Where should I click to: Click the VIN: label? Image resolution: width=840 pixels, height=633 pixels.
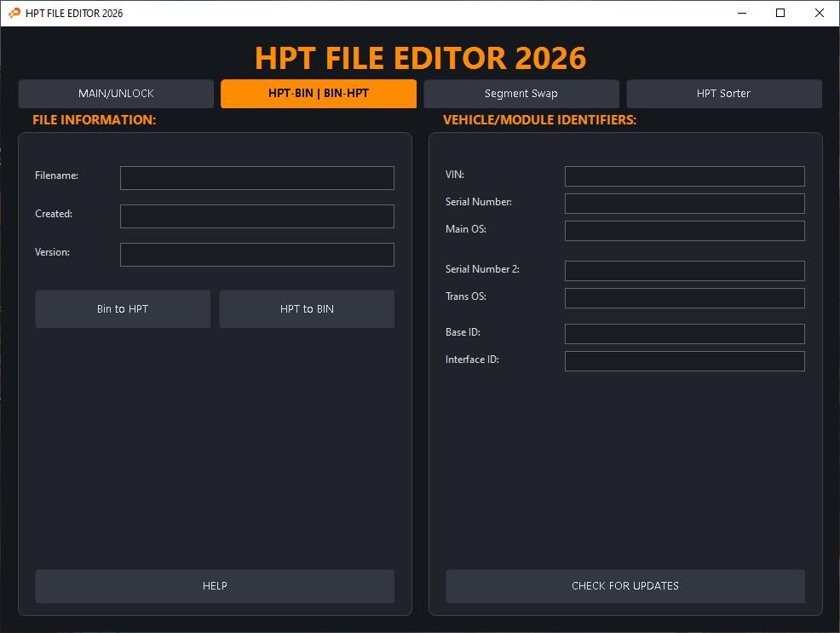(x=455, y=175)
